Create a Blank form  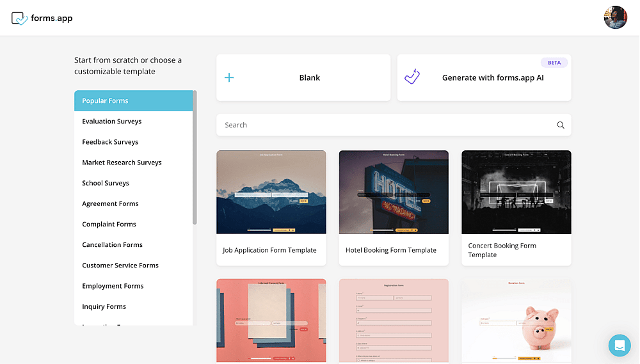[303, 77]
